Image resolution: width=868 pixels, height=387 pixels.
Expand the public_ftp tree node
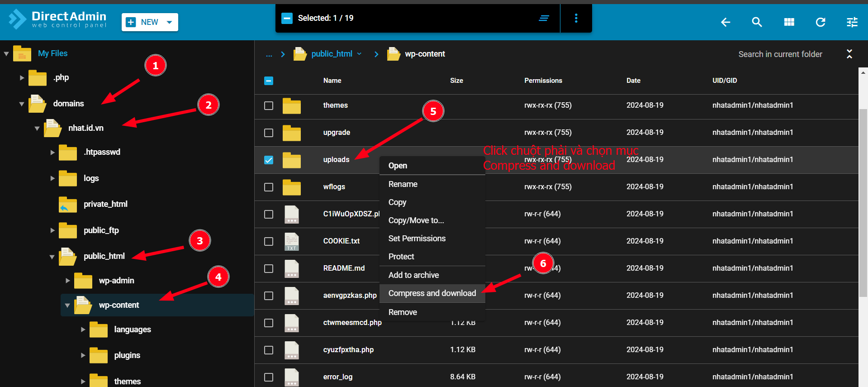coord(52,230)
